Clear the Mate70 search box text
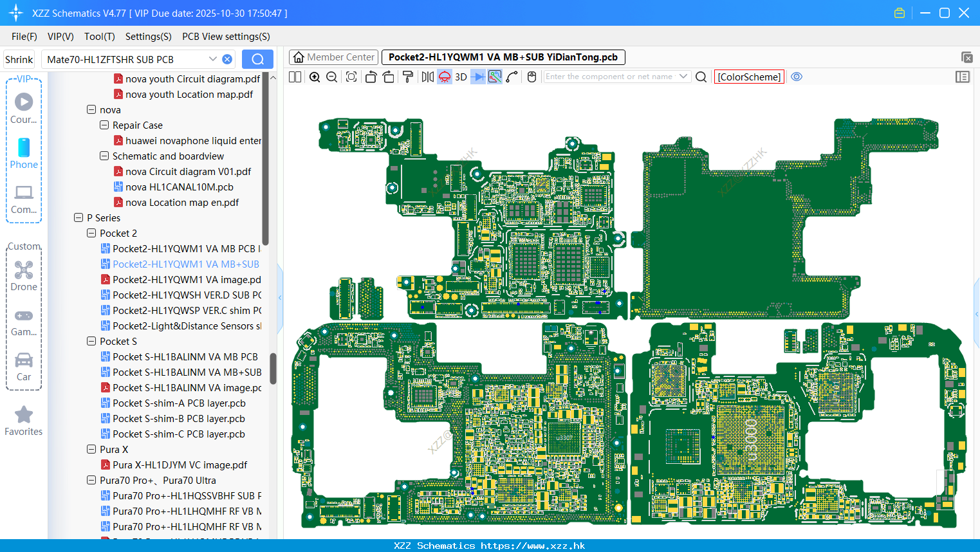The height and width of the screenshot is (552, 980). pyautogui.click(x=227, y=59)
